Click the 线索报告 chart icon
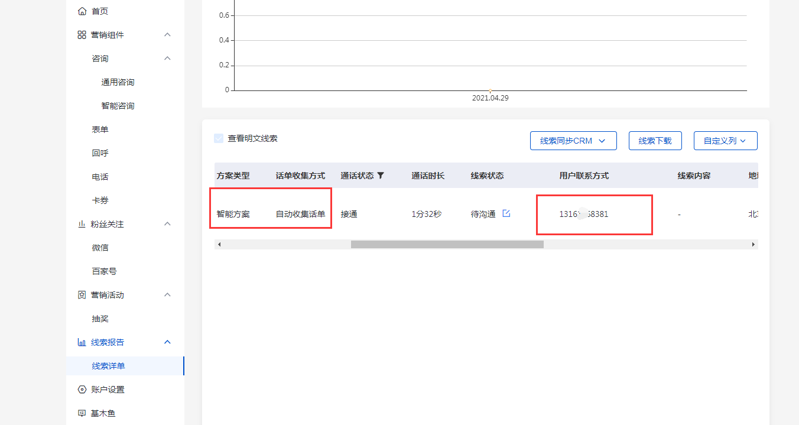 [x=82, y=342]
